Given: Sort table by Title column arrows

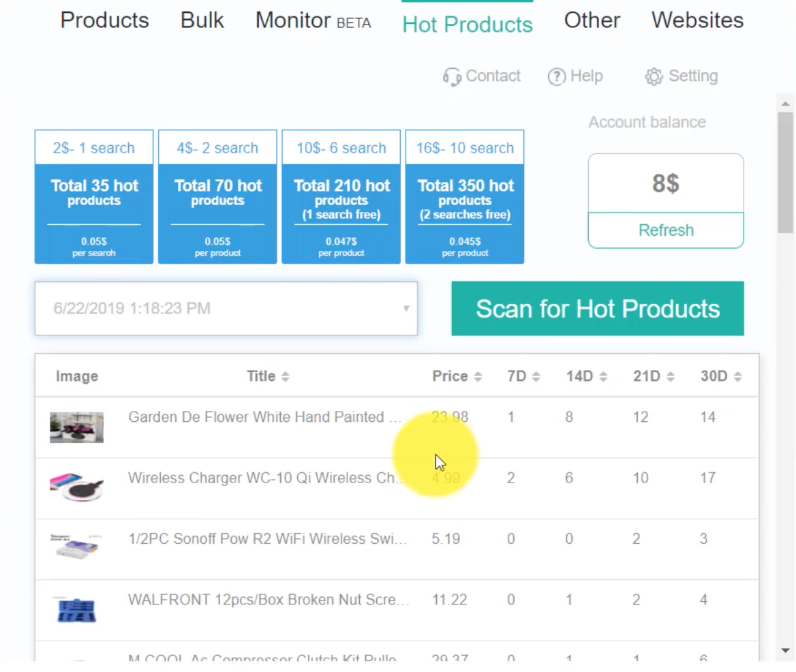Looking at the screenshot, I should [285, 377].
